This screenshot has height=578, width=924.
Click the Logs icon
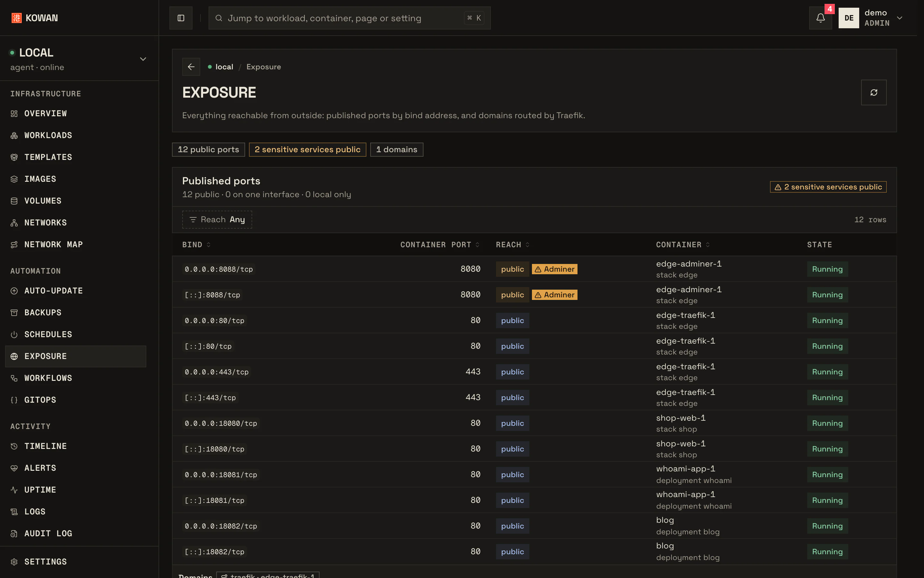14,512
